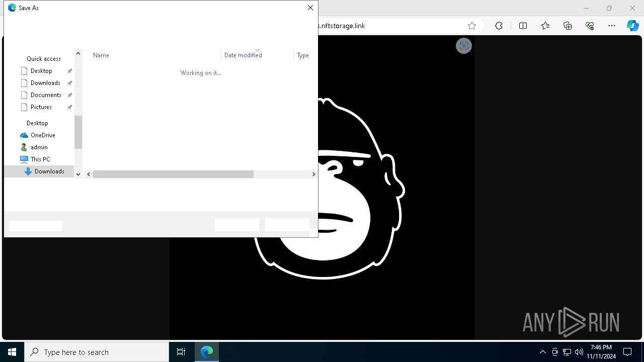
Task: Click the Meet Now tray icon
Action: coord(555,352)
